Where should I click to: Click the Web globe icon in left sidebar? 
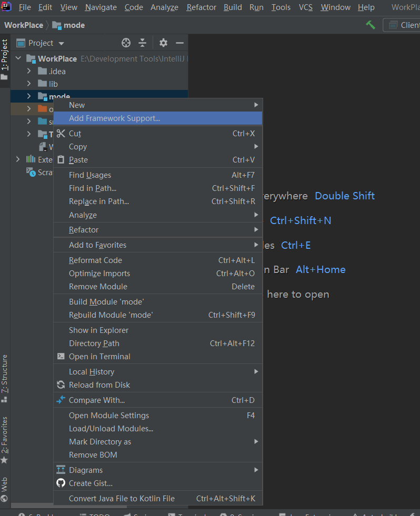pos(4,498)
